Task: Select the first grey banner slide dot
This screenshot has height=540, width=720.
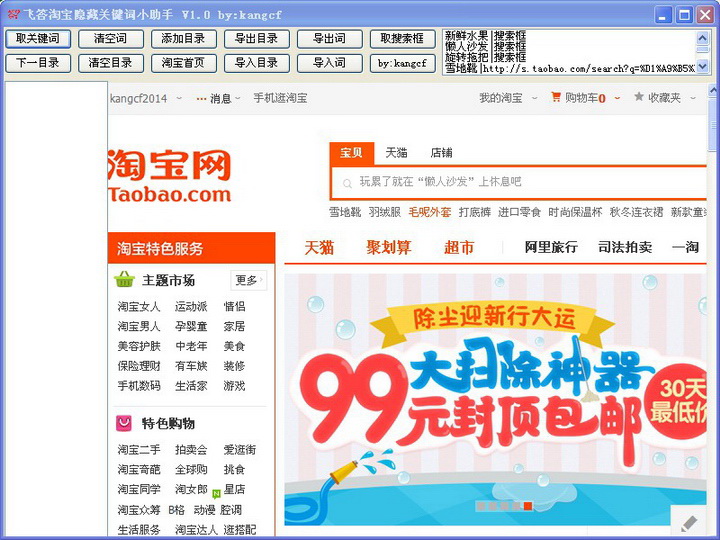Action: tap(481, 506)
